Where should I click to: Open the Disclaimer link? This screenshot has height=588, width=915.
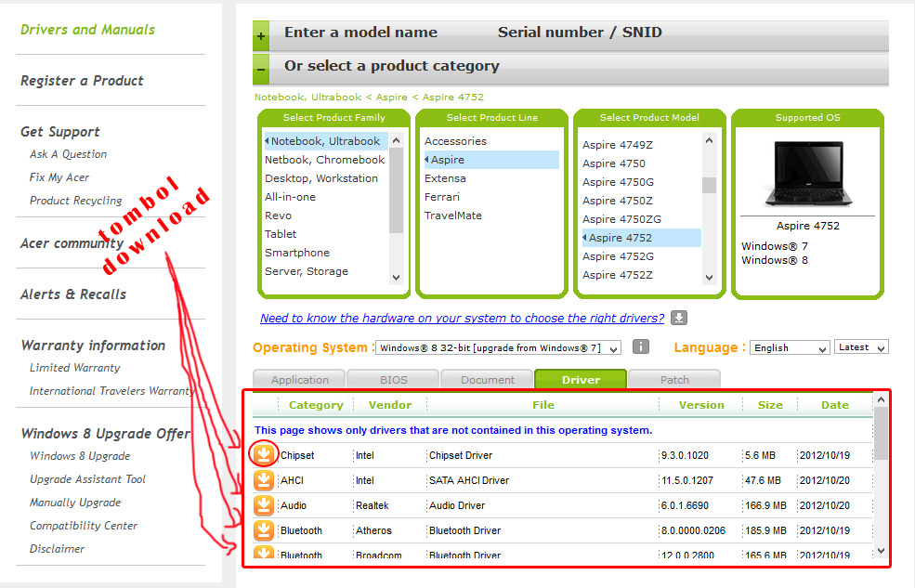[x=58, y=549]
